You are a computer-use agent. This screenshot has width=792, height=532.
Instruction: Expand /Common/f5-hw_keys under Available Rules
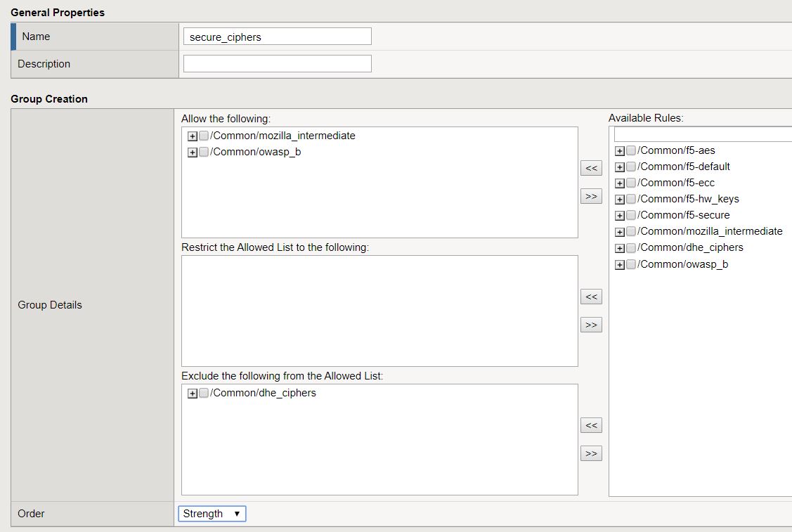[620, 199]
